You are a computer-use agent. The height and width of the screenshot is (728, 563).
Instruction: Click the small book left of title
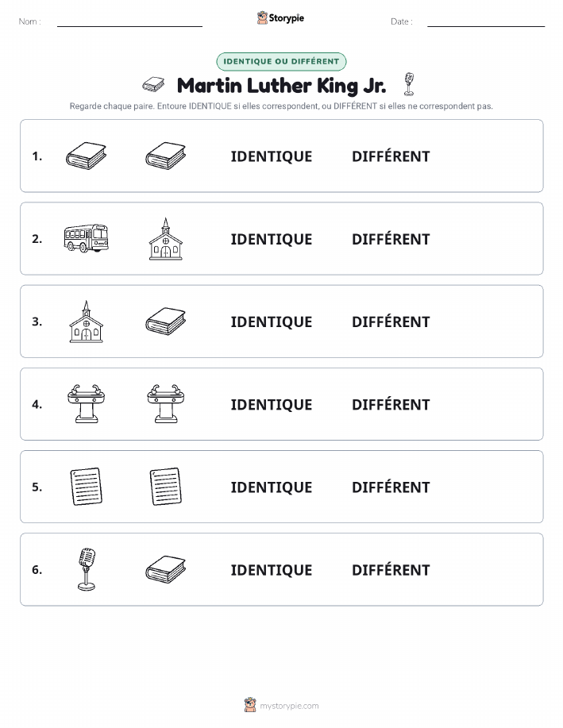point(153,84)
